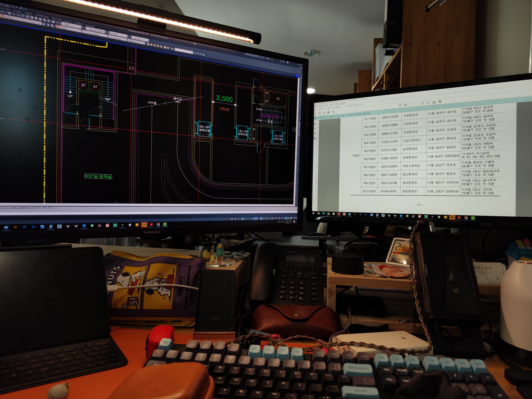
Task: Toggle AutoCAD grid display status icon
Action: (235, 219)
